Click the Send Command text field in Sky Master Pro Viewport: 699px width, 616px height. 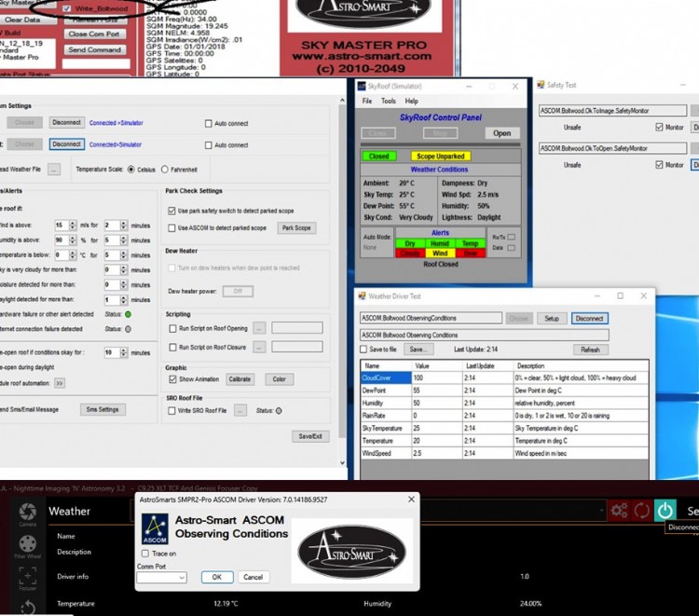pos(96,63)
